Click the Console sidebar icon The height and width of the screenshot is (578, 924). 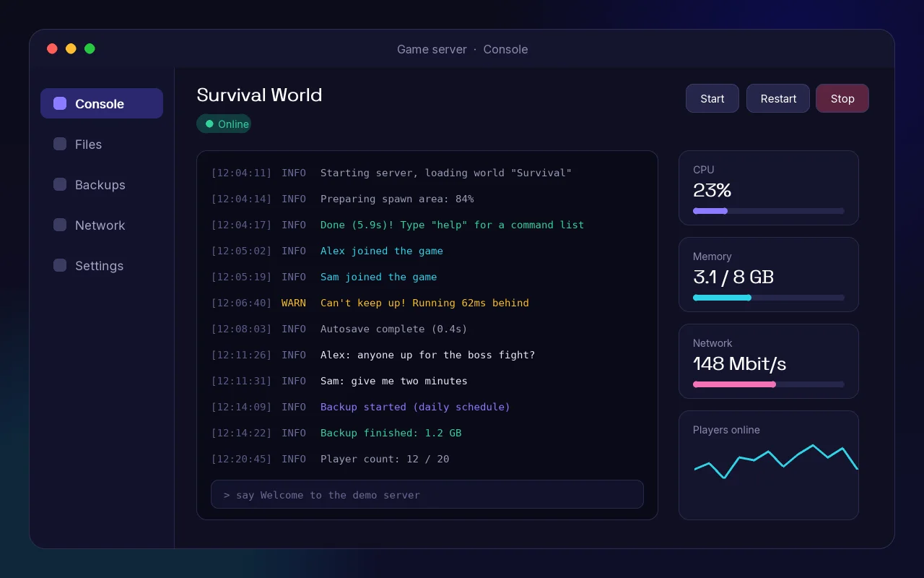[x=60, y=103]
